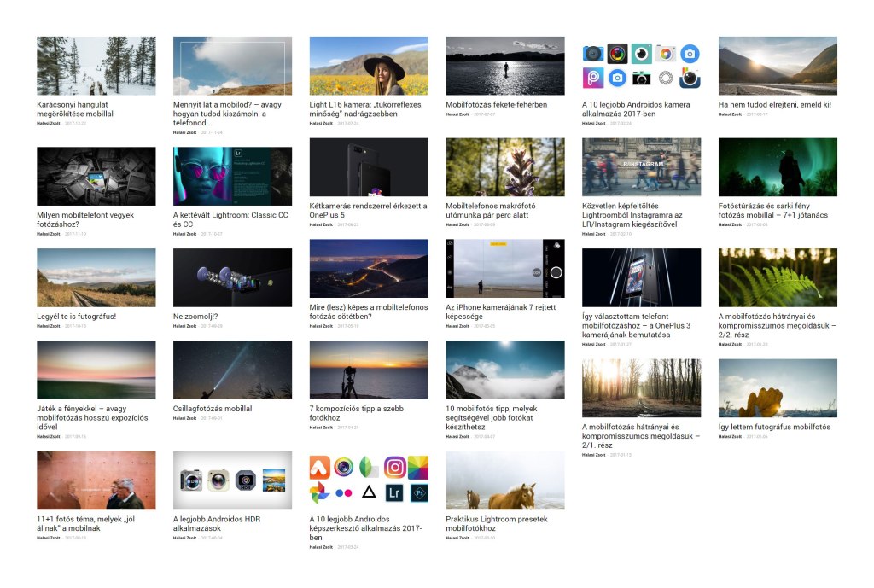The height and width of the screenshot is (588, 874).
Task: Open 'A legjobb Androidos HDR alkalmazások' post
Action: click(217, 523)
